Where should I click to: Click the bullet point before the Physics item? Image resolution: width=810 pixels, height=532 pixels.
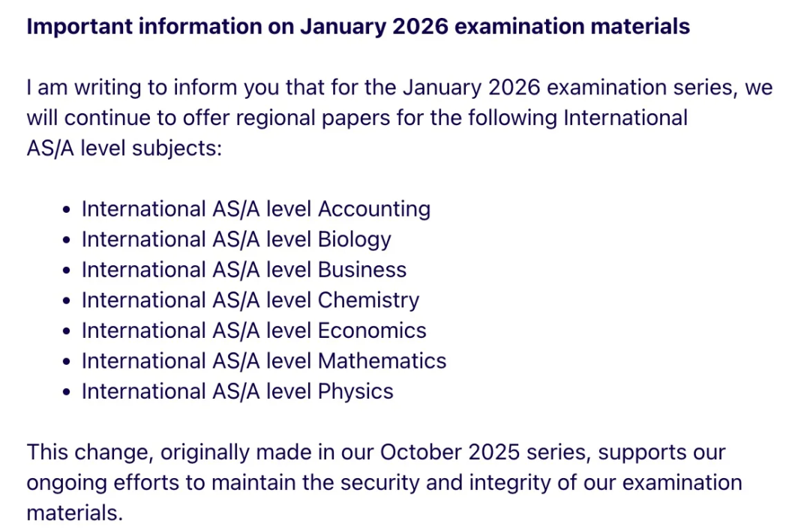tap(68, 392)
